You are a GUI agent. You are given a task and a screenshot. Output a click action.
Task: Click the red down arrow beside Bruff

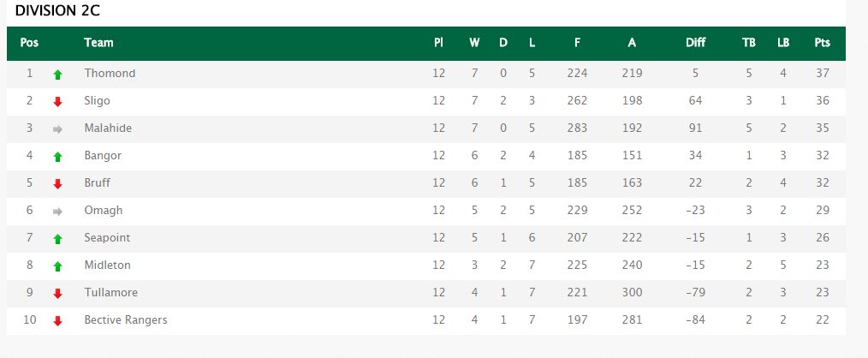tap(58, 184)
